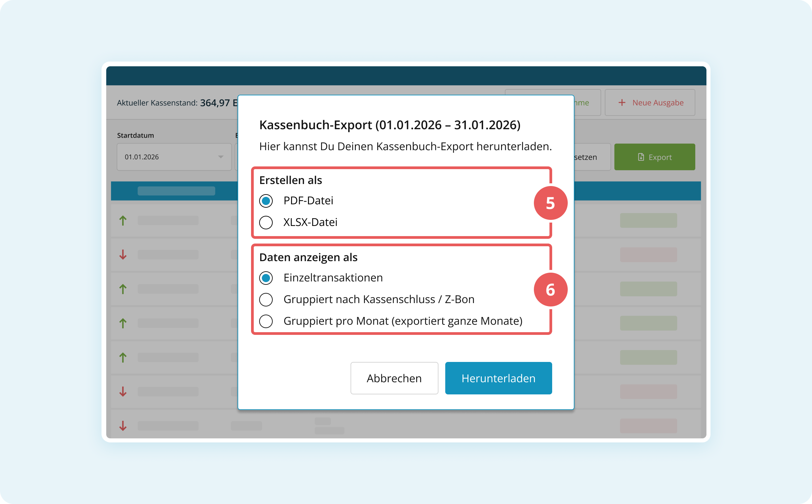Click the red down arrow of the second transaction

tap(123, 255)
